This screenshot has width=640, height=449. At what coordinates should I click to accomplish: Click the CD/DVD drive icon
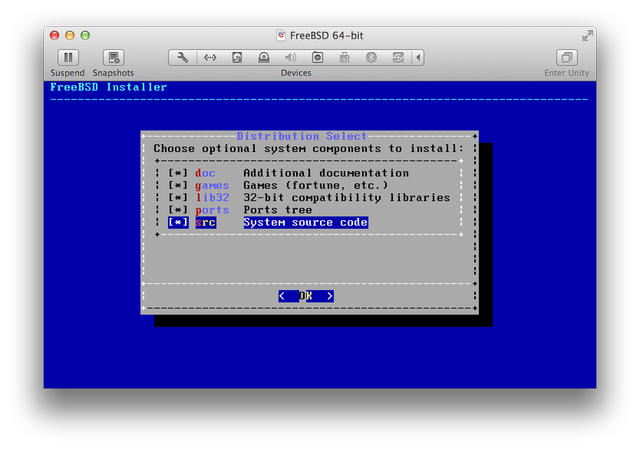(264, 58)
